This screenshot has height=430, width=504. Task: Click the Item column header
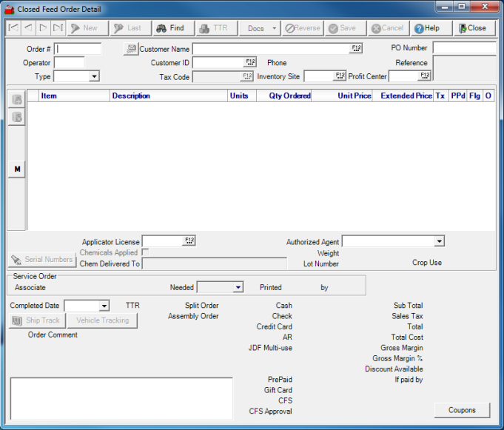click(74, 95)
